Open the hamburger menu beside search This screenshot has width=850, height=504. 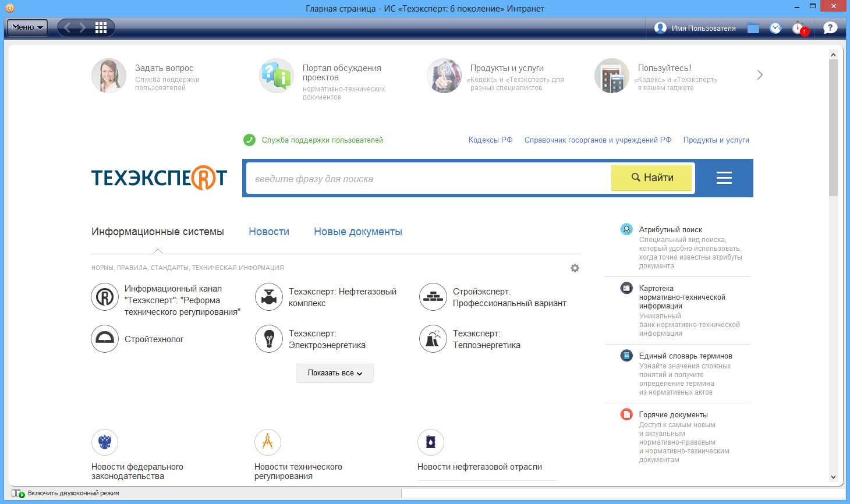(x=724, y=178)
